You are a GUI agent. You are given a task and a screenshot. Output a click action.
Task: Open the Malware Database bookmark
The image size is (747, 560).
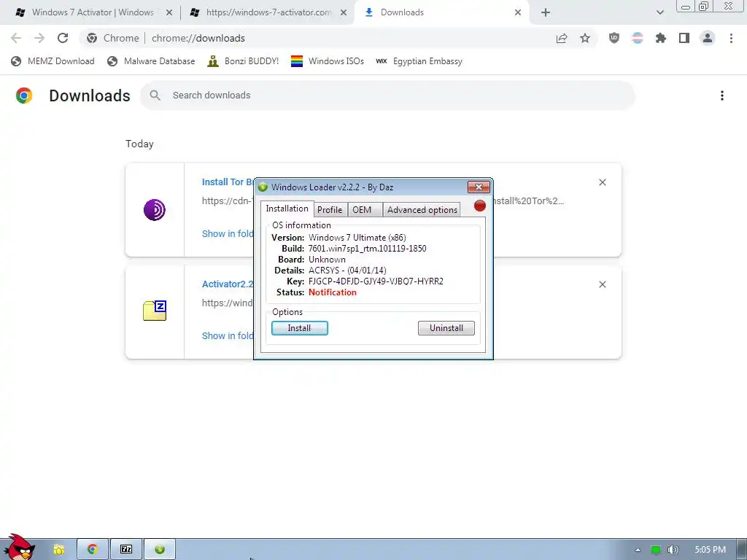tap(152, 61)
